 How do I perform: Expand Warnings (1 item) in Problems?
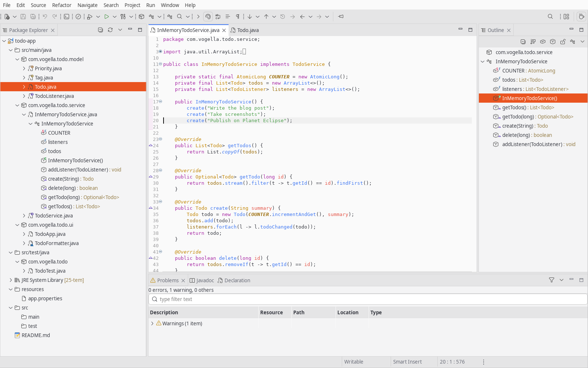(x=152, y=323)
